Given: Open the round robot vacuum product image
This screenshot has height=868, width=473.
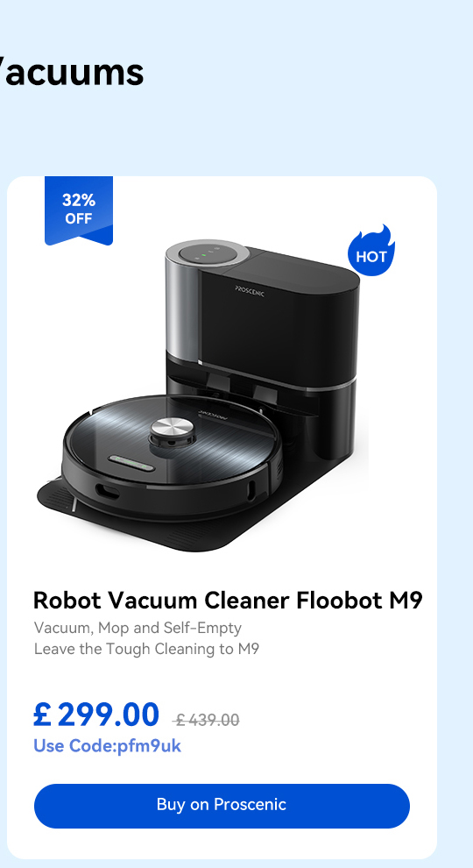Looking at the screenshot, I should (173, 457).
